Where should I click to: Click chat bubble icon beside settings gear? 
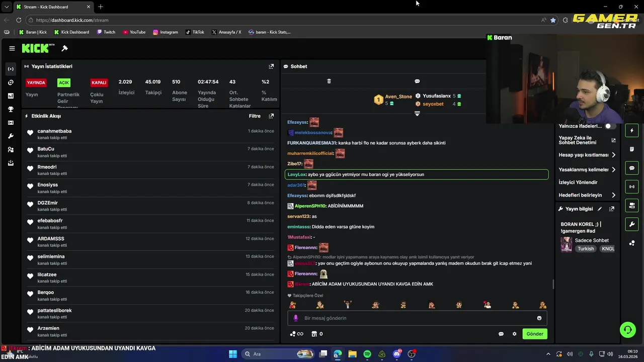pos(501,334)
